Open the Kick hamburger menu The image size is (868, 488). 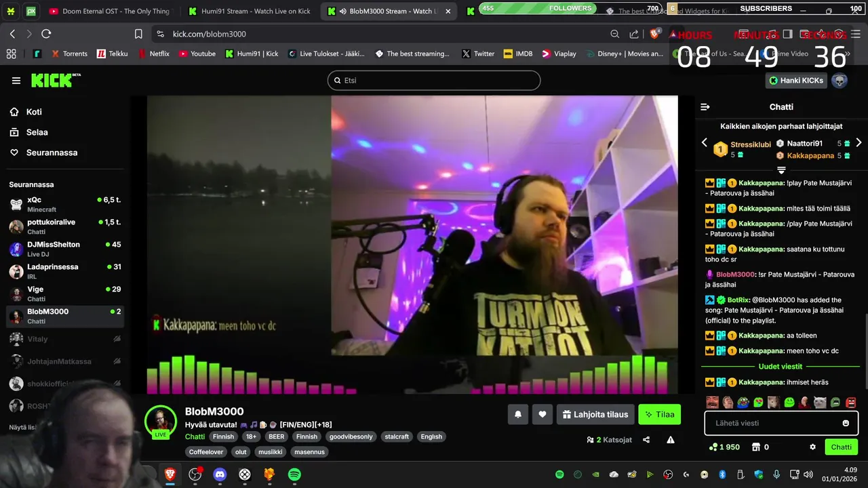tap(16, 81)
